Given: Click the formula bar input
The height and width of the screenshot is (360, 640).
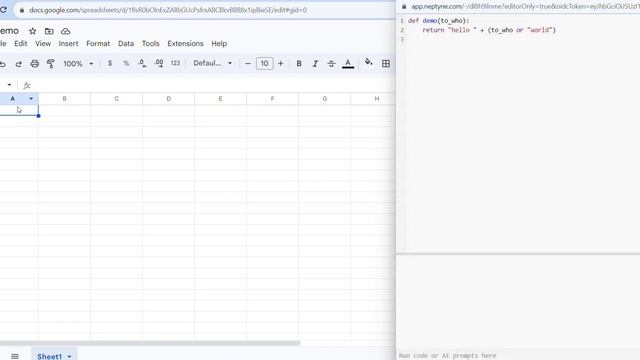Looking at the screenshot, I should click(212, 85).
